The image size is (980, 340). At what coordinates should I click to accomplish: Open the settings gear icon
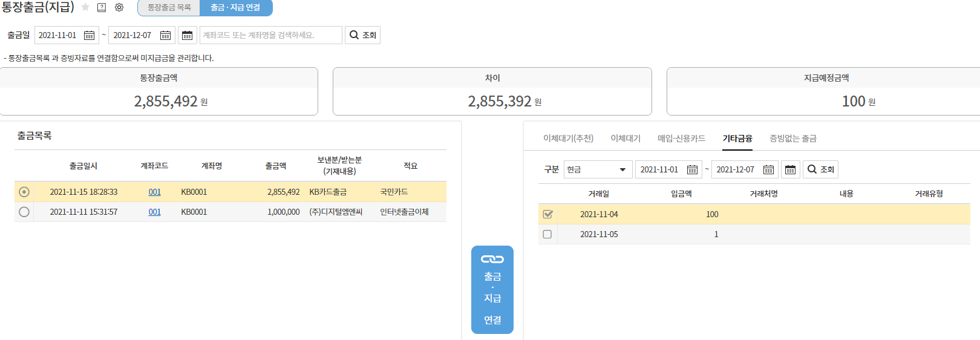(x=119, y=7)
